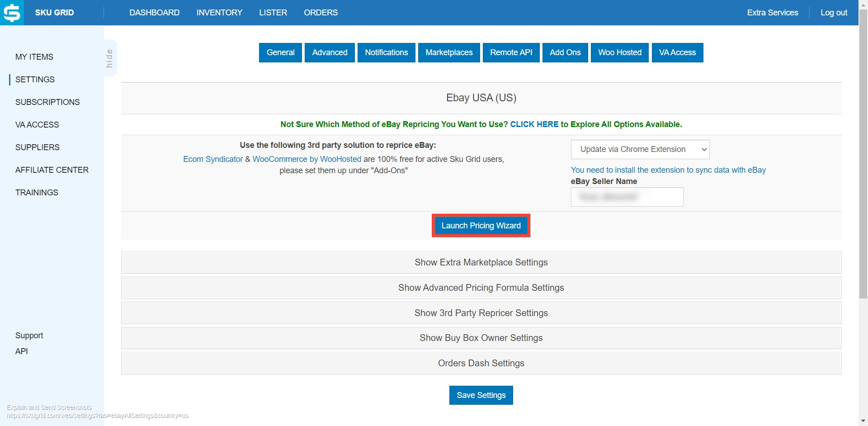Click the eBay Seller Name input field

click(x=627, y=197)
